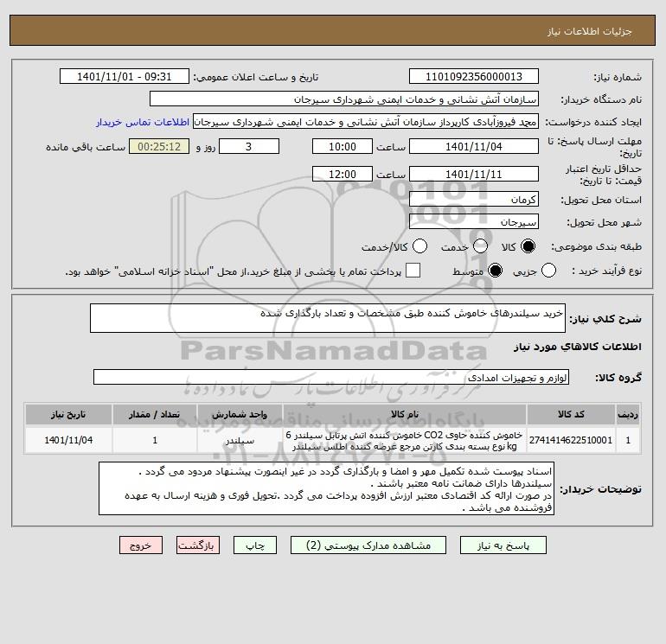Viewport: 666px width, 644px height.
Task: Click the خروج exit button
Action: [x=141, y=545]
